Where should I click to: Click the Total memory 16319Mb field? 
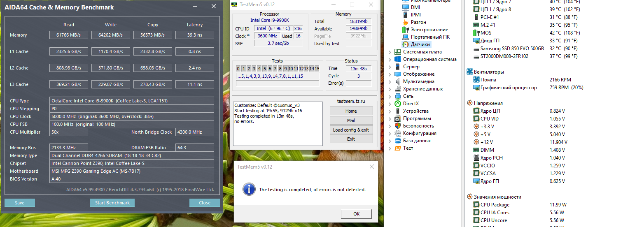[x=359, y=21]
